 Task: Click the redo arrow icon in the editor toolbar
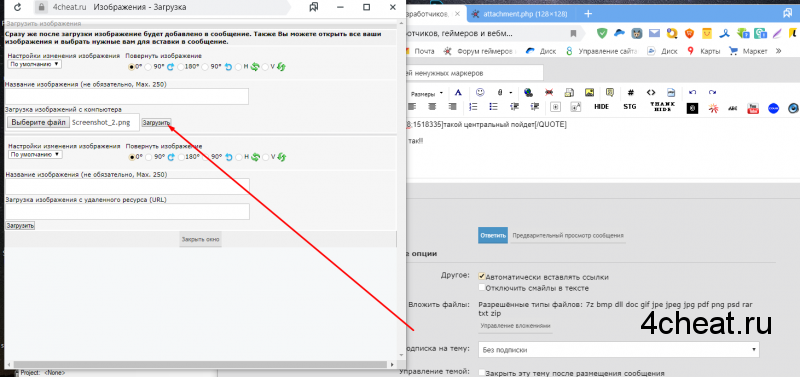712,92
